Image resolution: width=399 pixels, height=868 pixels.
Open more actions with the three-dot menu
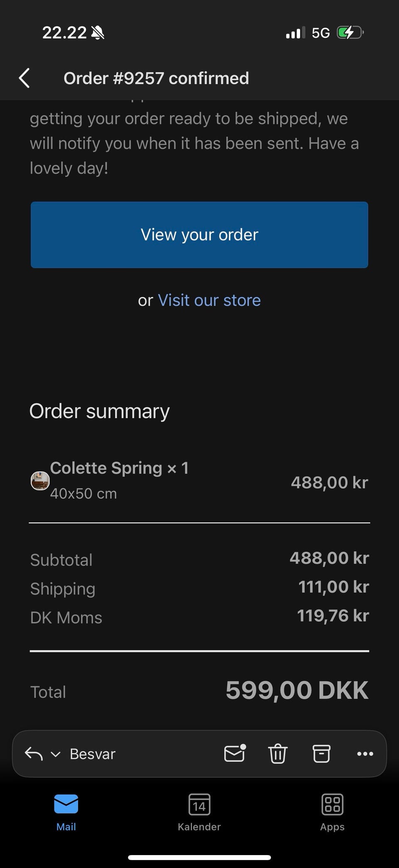[365, 754]
